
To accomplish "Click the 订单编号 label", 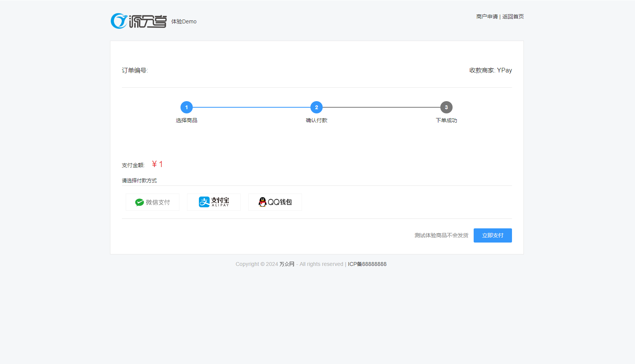I will (x=135, y=71).
